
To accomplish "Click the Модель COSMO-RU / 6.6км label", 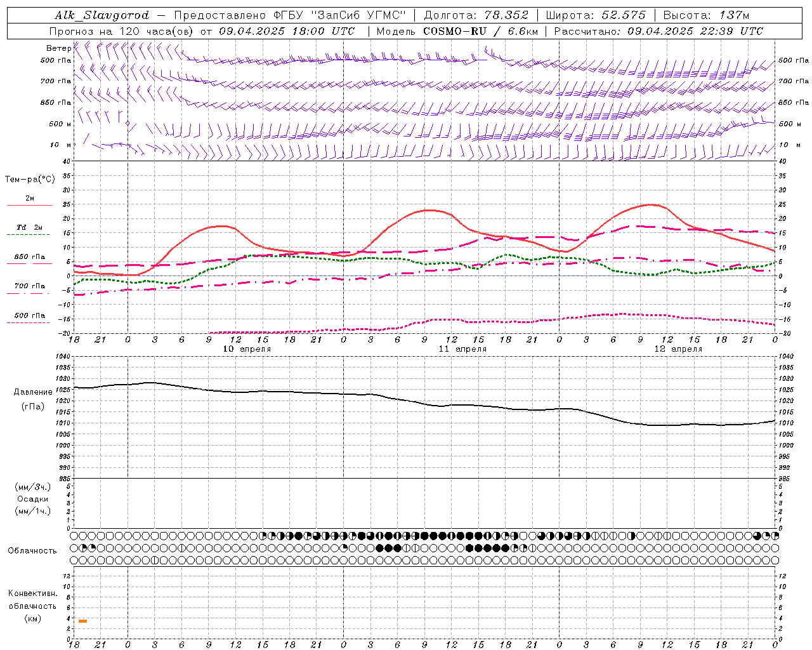I will [x=457, y=31].
